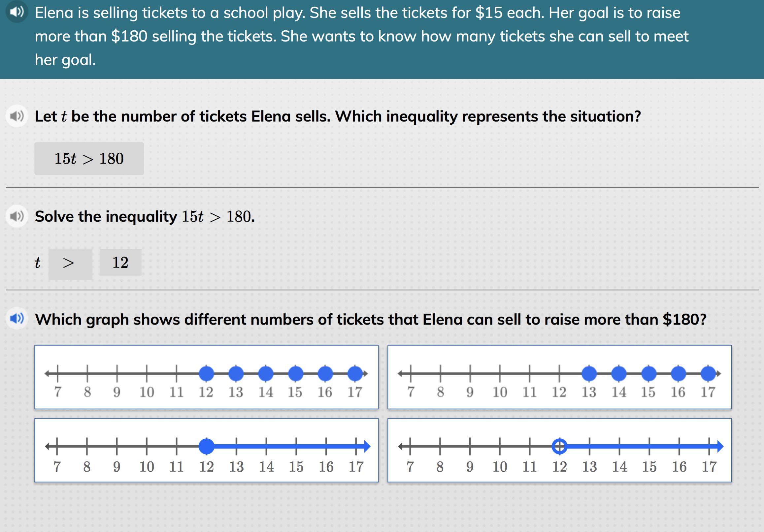Click the open circle at 12
The image size is (764, 532).
click(559, 446)
